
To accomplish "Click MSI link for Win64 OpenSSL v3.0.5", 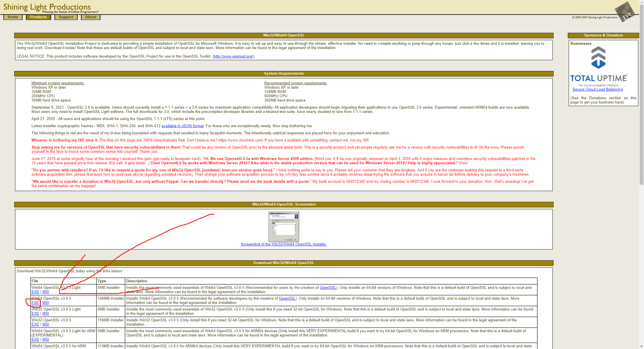I will pyautogui.click(x=46, y=303).
